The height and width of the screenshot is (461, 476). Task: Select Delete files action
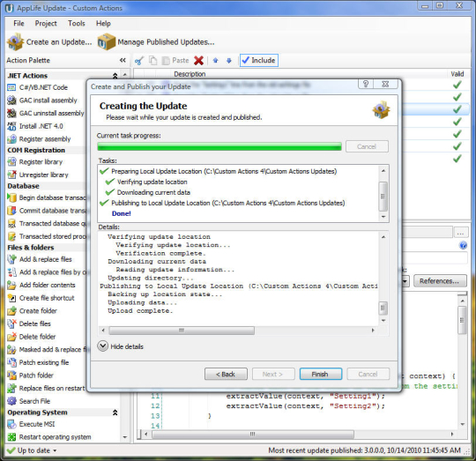(29, 323)
